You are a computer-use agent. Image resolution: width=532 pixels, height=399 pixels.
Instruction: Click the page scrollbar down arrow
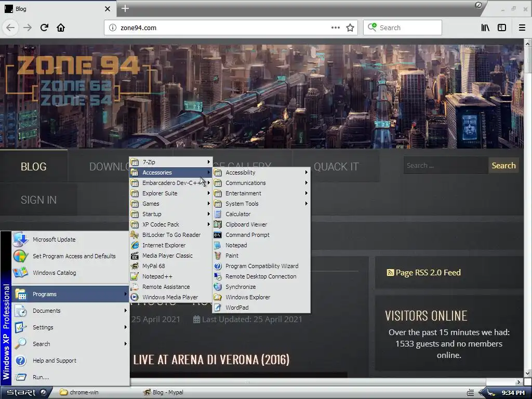click(x=528, y=373)
